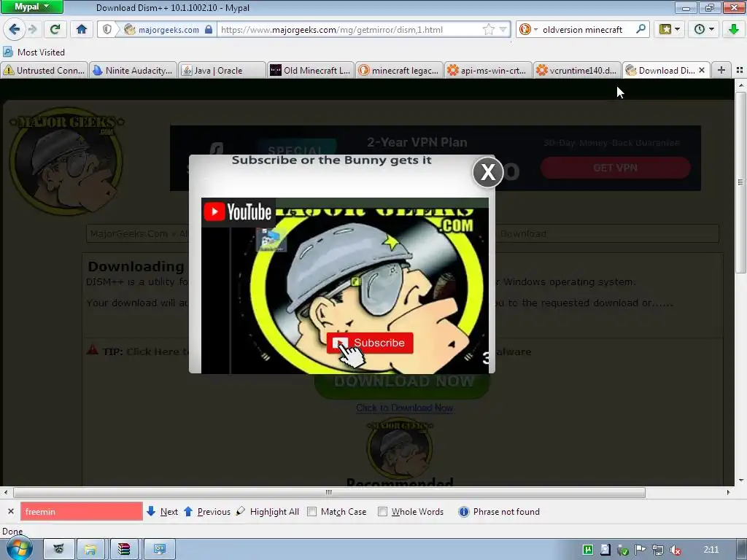Switch to api-ms-win-crt tab
The width and height of the screenshot is (747, 560).
pyautogui.click(x=488, y=71)
